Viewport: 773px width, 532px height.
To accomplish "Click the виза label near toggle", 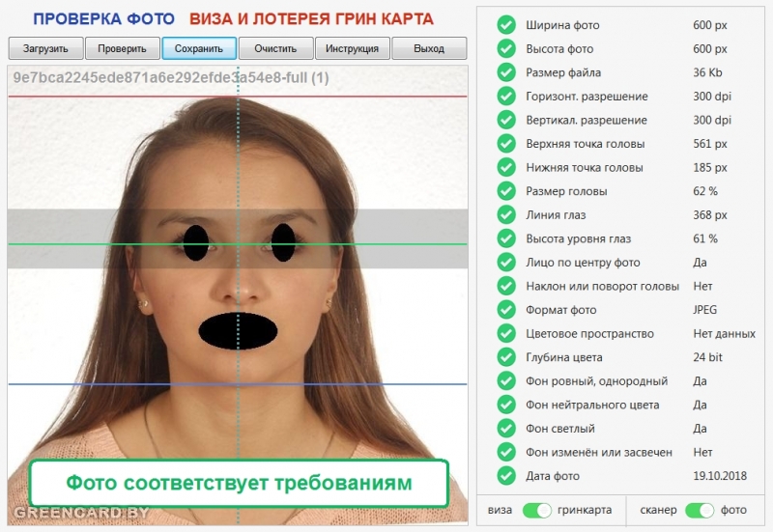I will click(x=500, y=511).
